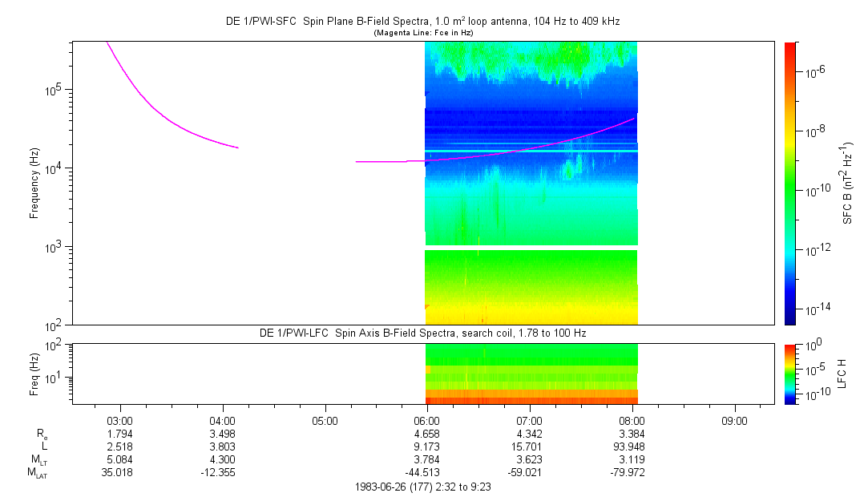The width and height of the screenshot is (868, 497).
Task: Click the 'SFC B (nT² Hz⁻¹)' colorbar label
Action: [847, 183]
